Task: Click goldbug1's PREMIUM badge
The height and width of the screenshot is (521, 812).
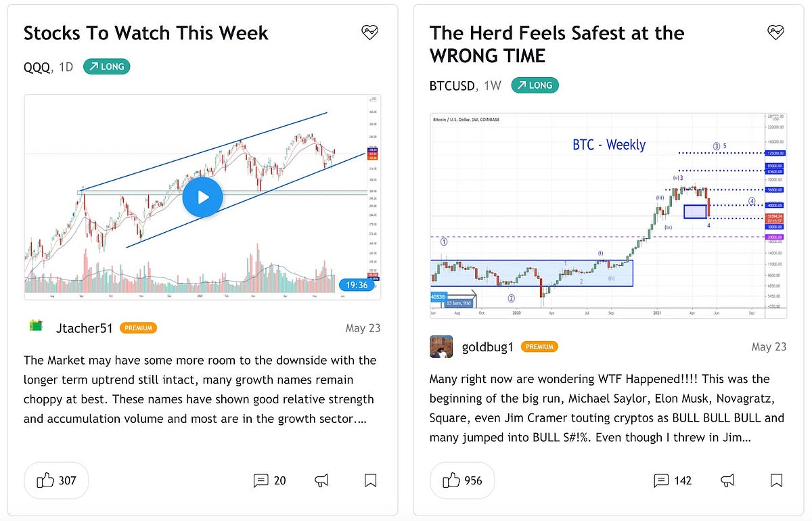Action: 539,346
